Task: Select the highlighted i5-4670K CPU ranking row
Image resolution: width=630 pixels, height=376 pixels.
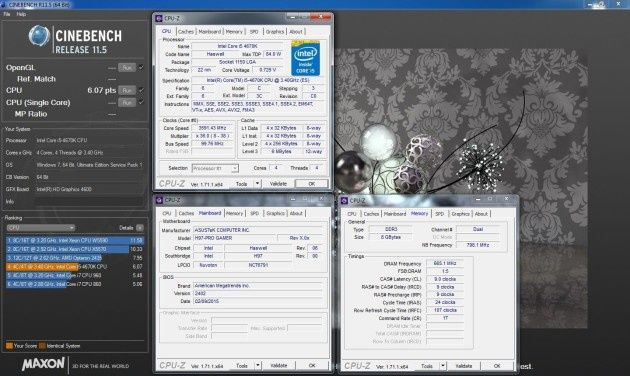Action: tap(75, 266)
